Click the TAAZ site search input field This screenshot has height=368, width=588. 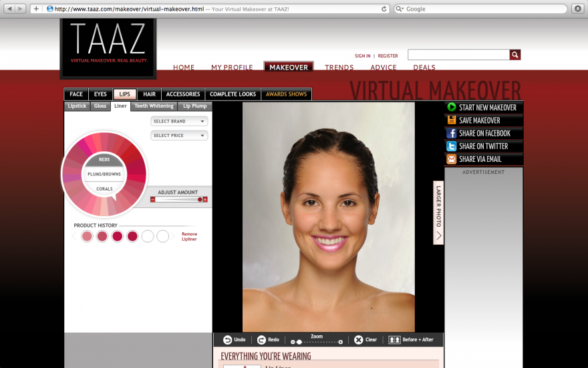458,55
